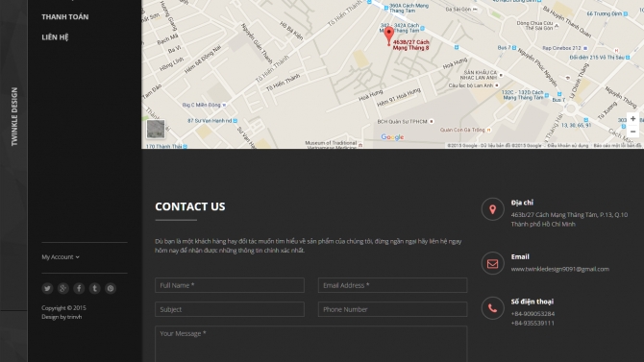
Task: Click the Copyright © 2015 text
Action: (63, 308)
